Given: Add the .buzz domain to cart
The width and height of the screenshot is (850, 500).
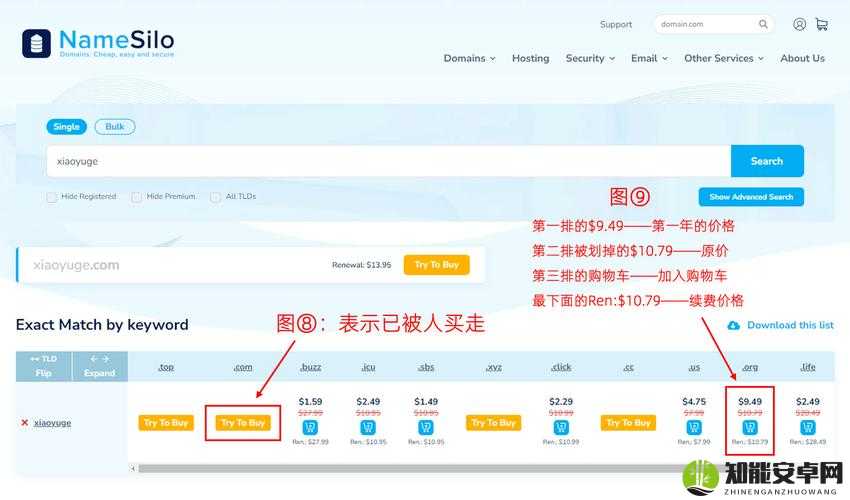Looking at the screenshot, I should 310,427.
